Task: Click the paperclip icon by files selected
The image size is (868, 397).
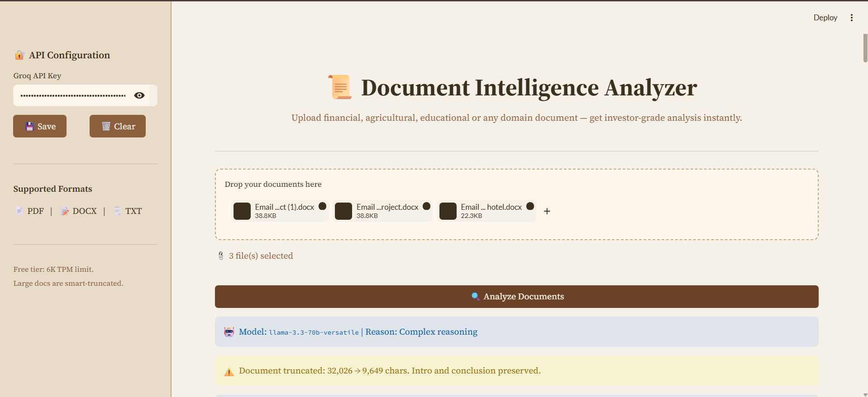Action: click(221, 256)
